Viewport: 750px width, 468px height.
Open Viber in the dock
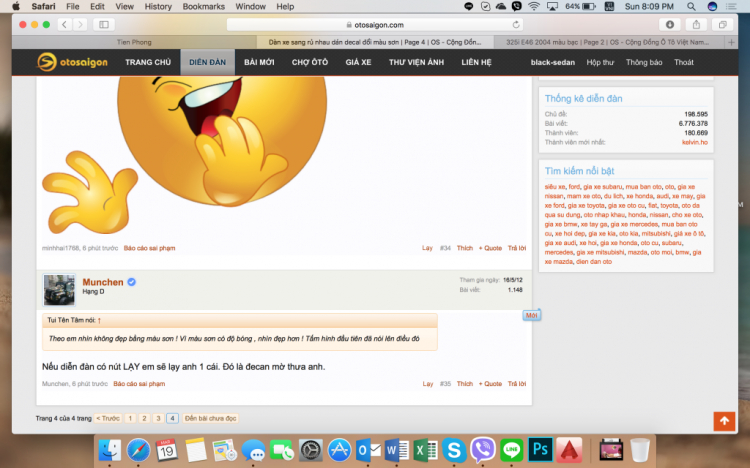483,450
